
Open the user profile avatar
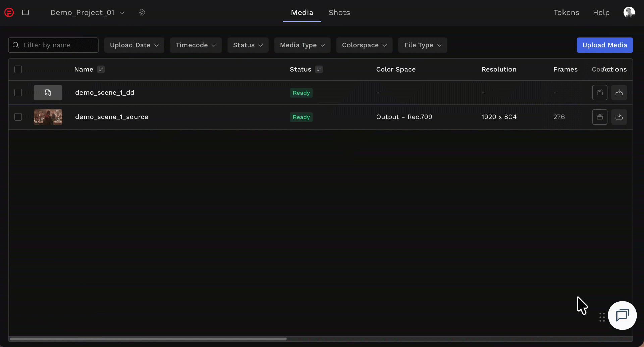coord(629,12)
